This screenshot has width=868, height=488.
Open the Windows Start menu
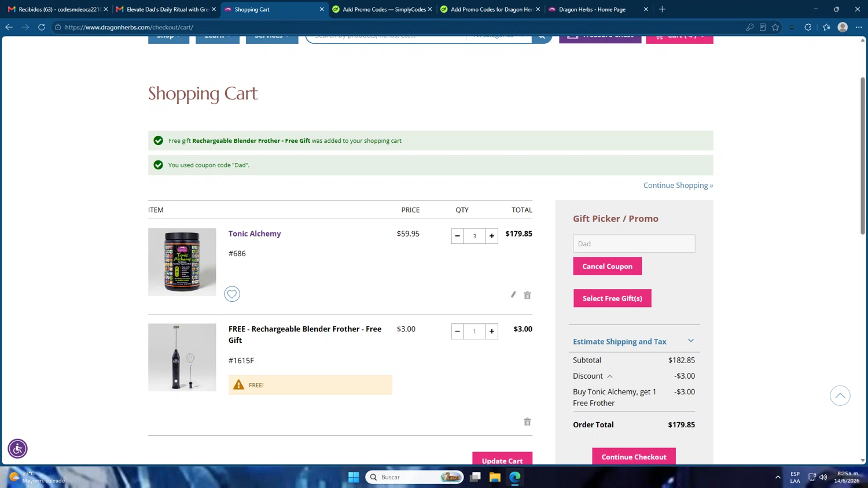coord(354,477)
